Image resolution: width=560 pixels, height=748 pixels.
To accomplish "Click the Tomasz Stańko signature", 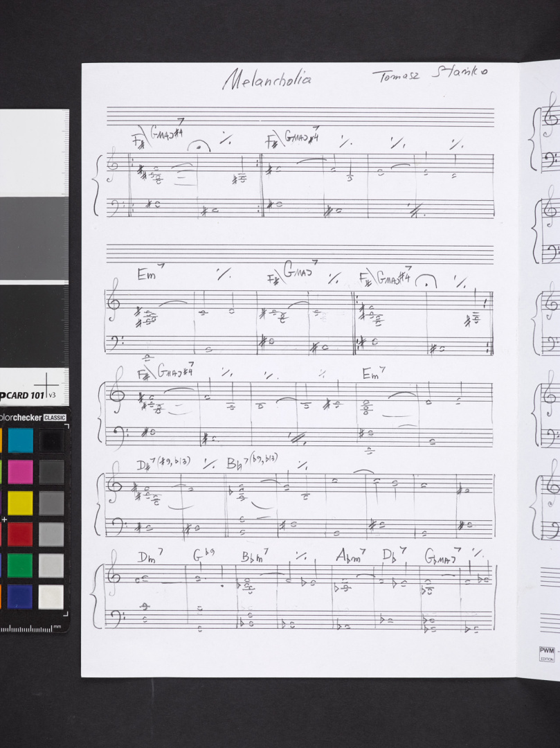I will point(430,74).
